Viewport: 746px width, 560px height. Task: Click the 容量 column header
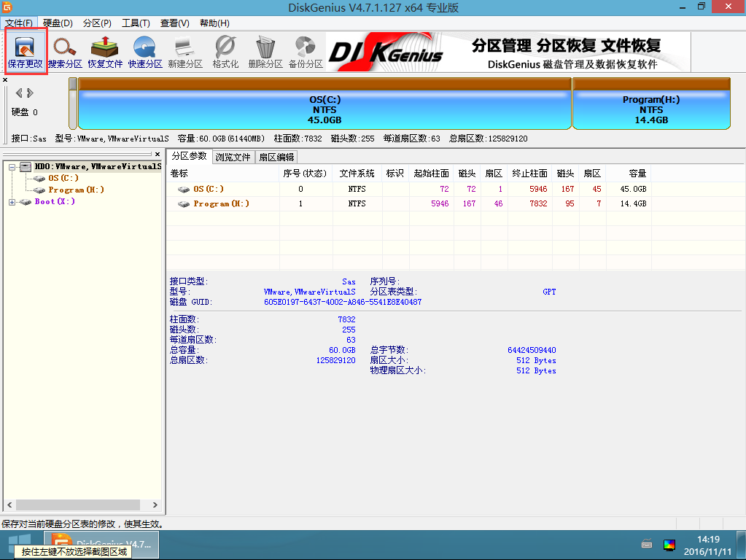coord(629,174)
